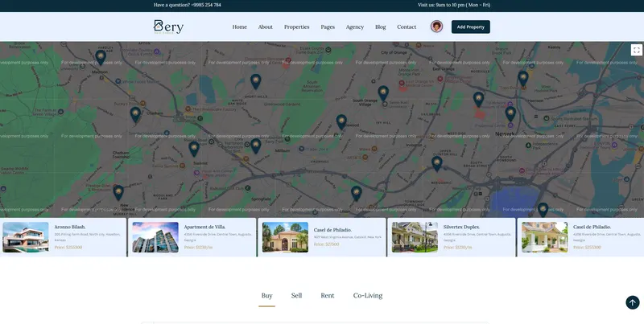644x324 pixels.
Task: Open the Agency menu
Action: (355, 27)
